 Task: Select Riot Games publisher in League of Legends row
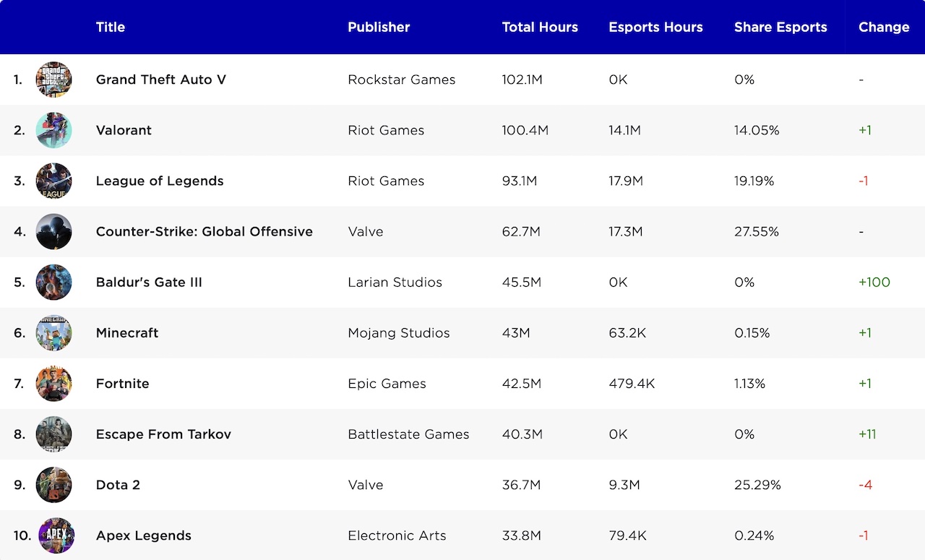click(386, 181)
